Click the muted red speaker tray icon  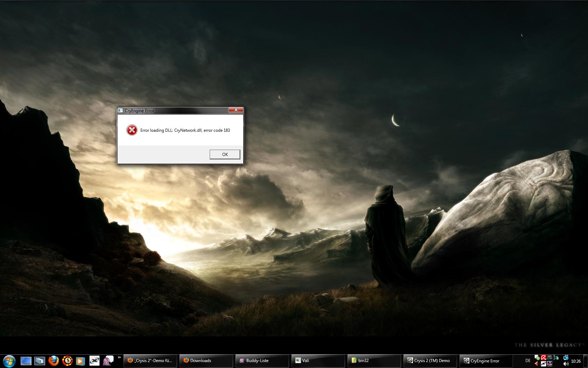coord(537,364)
